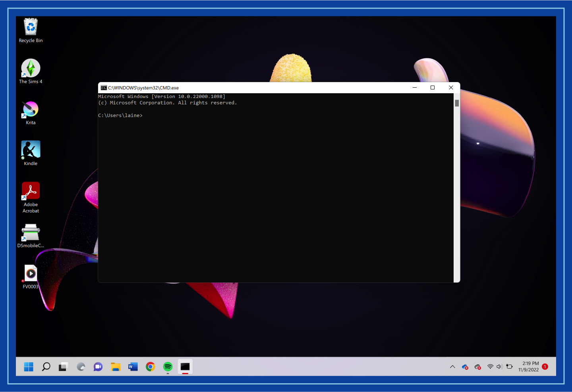Open Windows Search
The width and height of the screenshot is (572, 392).
[46, 367]
